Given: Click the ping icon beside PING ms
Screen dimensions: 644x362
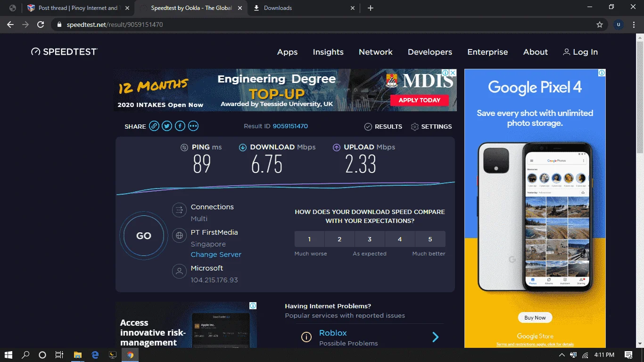Looking at the screenshot, I should click(184, 148).
